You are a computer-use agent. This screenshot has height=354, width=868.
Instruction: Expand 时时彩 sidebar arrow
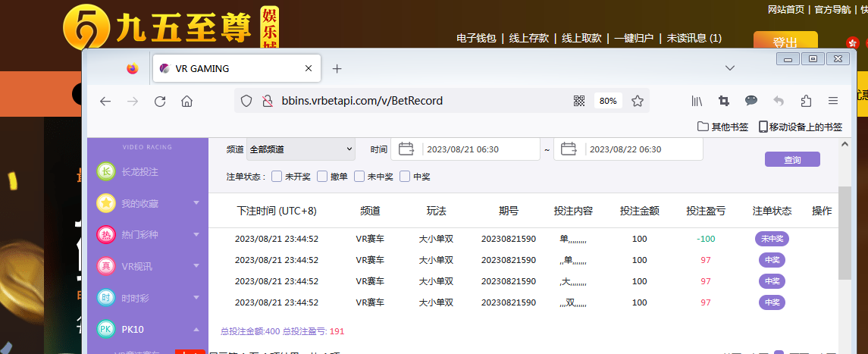[x=196, y=298]
